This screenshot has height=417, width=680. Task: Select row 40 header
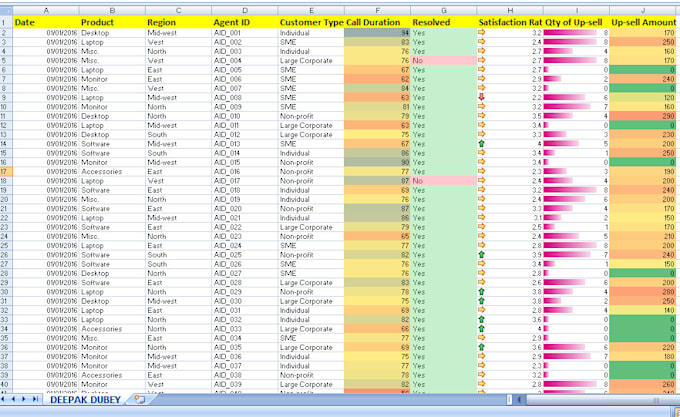6,384
